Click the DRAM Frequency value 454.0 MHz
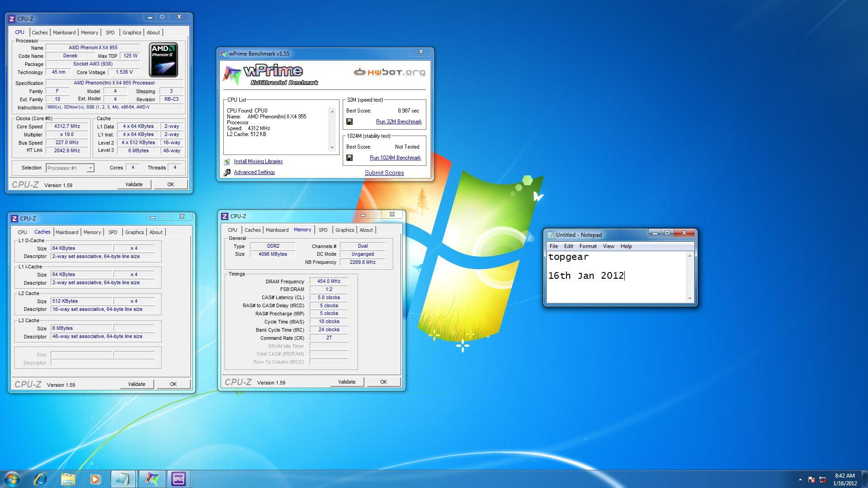The width and height of the screenshot is (868, 488). (329, 281)
